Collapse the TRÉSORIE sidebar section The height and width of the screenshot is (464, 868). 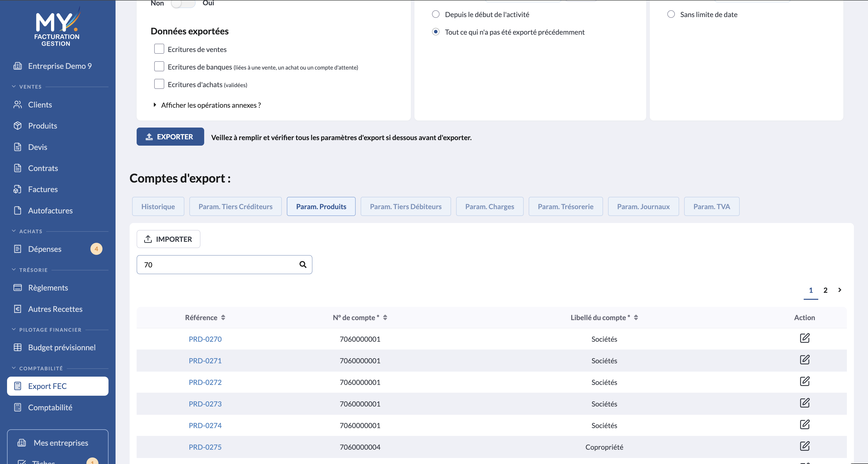pyautogui.click(x=14, y=270)
